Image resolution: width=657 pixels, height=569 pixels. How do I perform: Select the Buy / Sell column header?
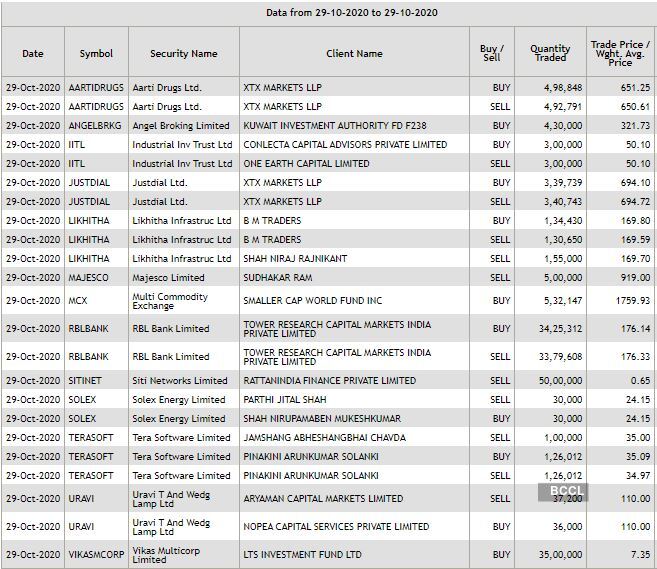(x=491, y=53)
